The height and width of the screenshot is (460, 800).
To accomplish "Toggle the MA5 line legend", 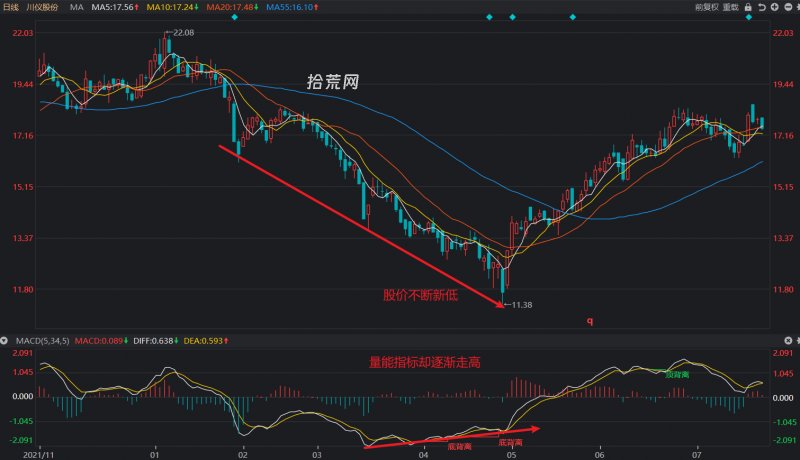I will 115,7.
